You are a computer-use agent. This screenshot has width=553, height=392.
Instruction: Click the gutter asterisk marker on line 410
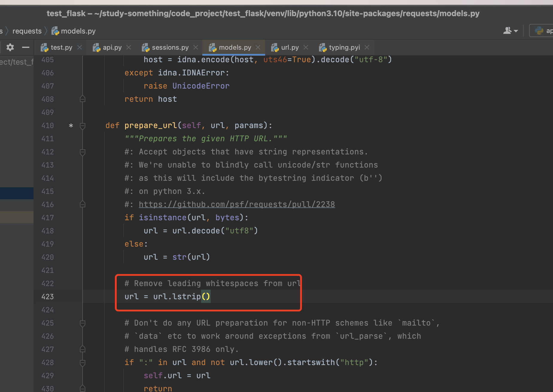pyautogui.click(x=71, y=125)
